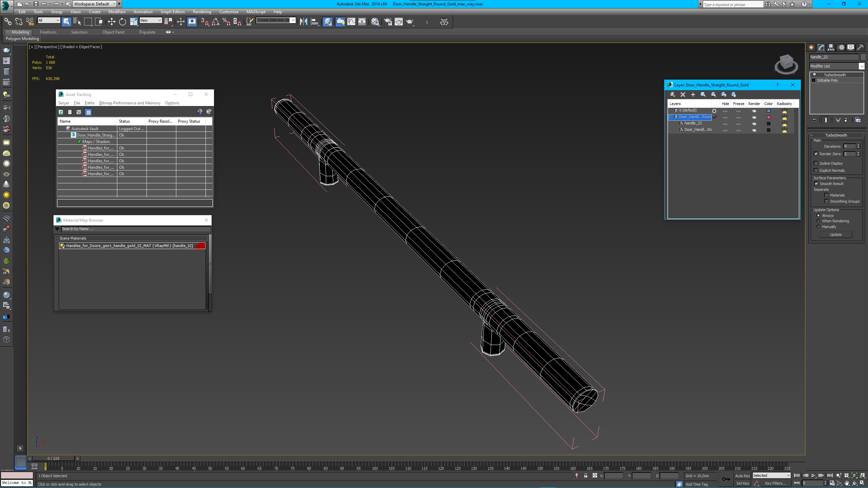Click Play Animation button
Viewport: 868px width, 488px height.
tap(813, 476)
